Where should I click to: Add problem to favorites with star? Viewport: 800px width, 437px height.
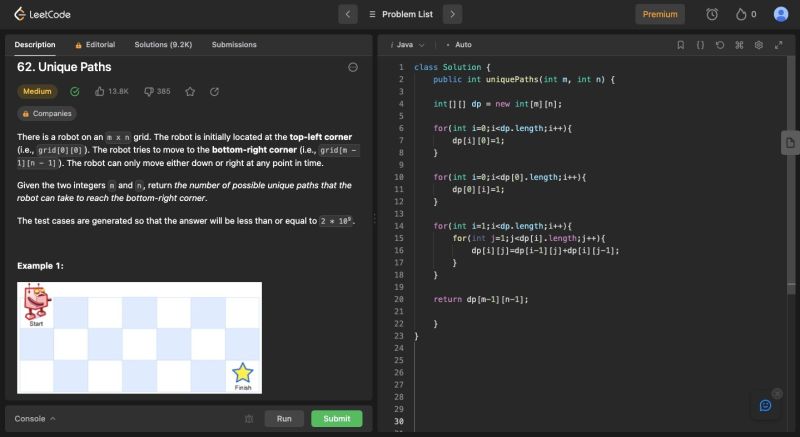click(190, 91)
